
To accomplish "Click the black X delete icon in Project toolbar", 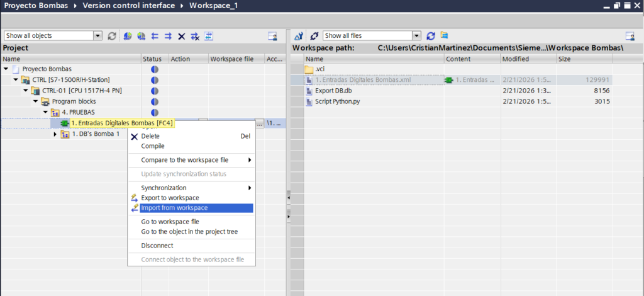I will coord(181,36).
